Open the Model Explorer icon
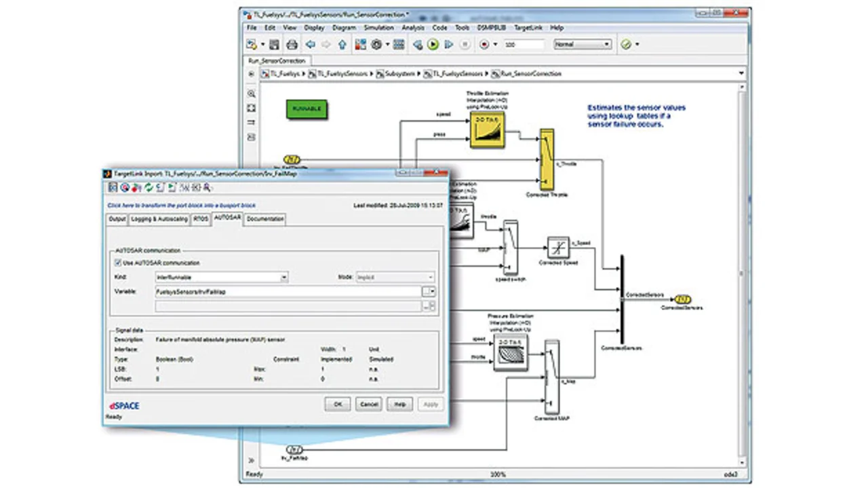Screen dimensions: 868x488 pyautogui.click(x=399, y=44)
